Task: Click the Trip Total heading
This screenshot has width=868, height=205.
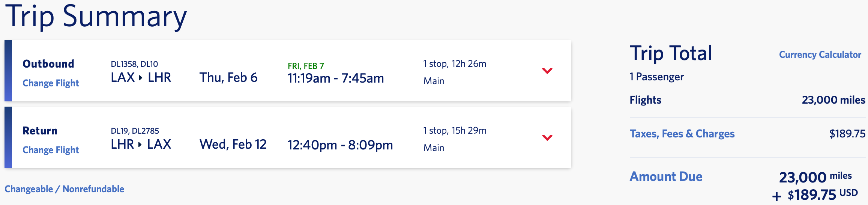Action: coord(671,53)
